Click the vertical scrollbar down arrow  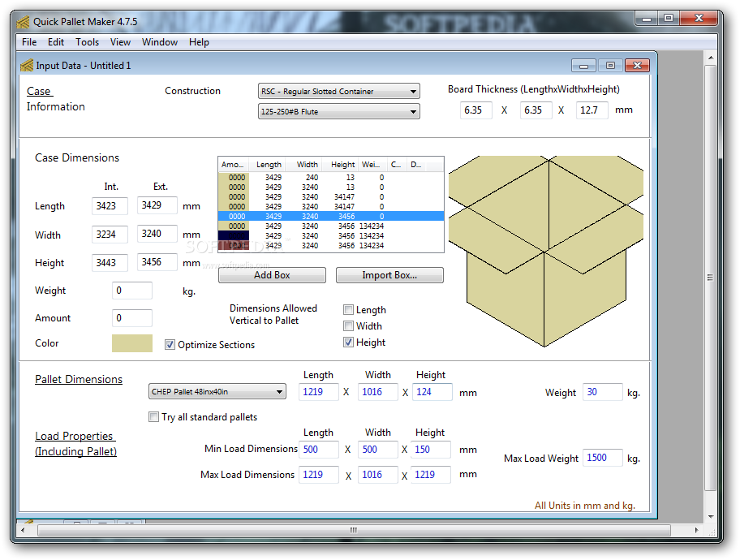(x=711, y=517)
